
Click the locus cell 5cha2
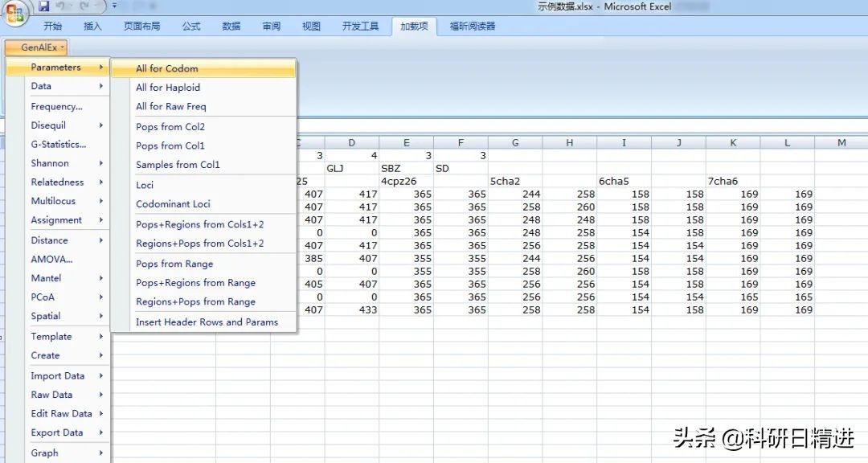point(515,181)
